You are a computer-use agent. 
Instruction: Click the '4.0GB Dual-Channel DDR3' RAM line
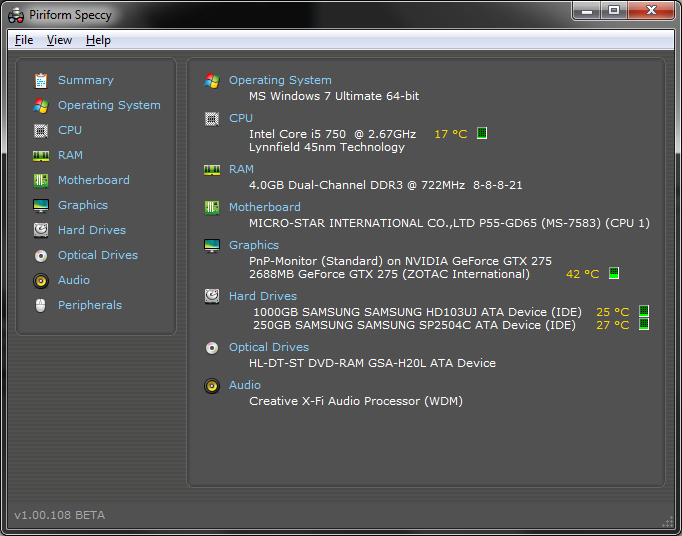click(385, 185)
